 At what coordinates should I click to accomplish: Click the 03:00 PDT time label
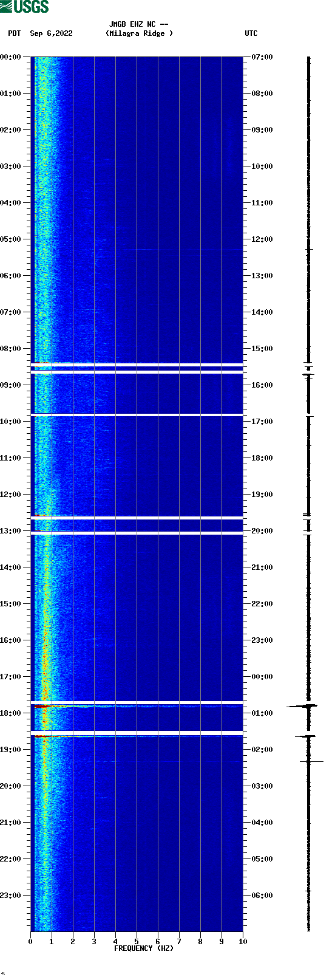pos(11,166)
